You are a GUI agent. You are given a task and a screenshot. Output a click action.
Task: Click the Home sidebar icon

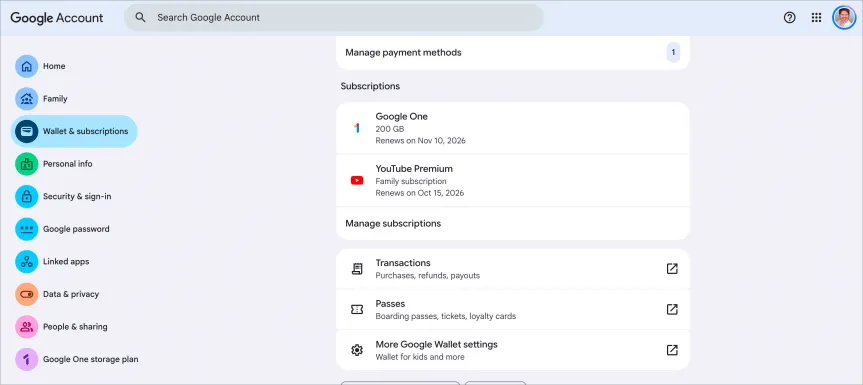tap(26, 66)
